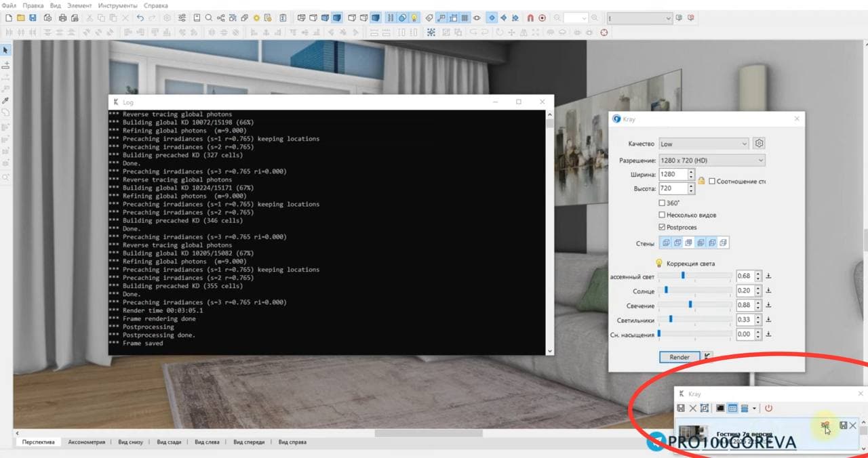Click the fit frame icon in Kray results

(705, 408)
